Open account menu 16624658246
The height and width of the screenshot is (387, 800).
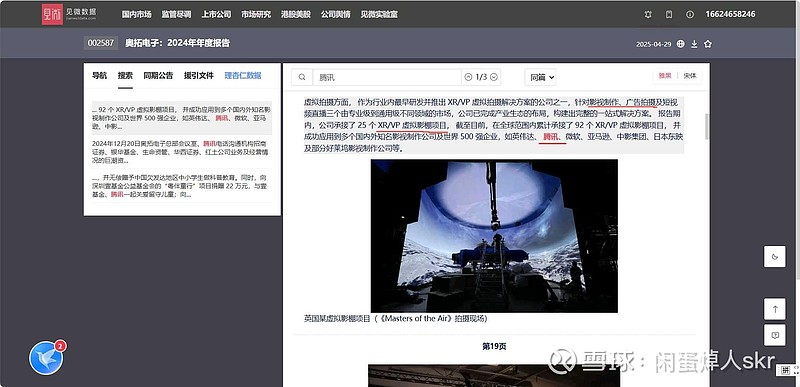click(x=730, y=14)
